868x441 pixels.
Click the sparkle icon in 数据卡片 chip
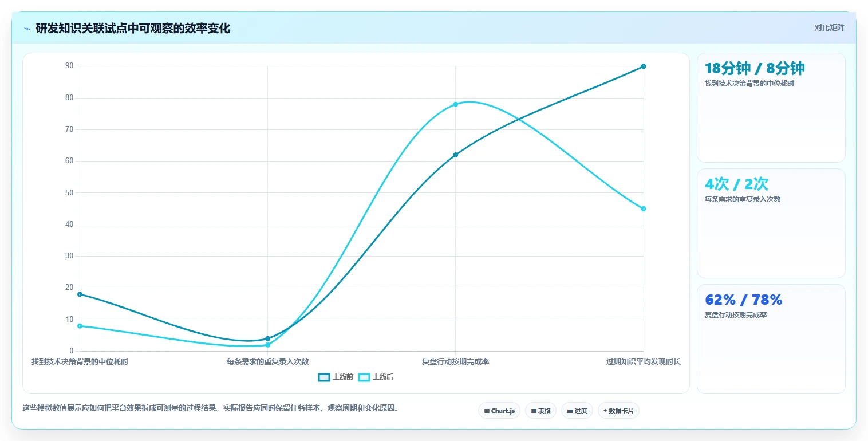tap(605, 411)
